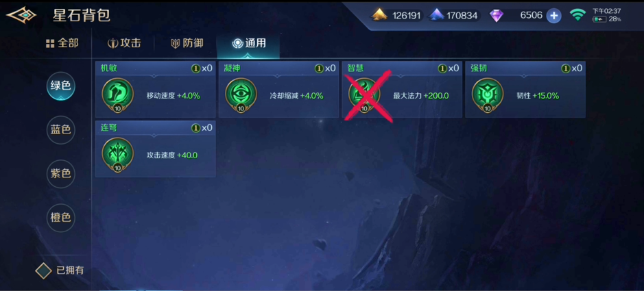644x291 pixels.
Task: Open the 通用 tab
Action: pyautogui.click(x=248, y=43)
